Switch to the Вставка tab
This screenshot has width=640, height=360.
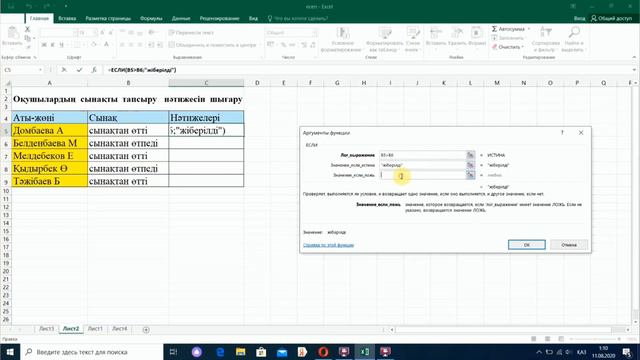67,18
